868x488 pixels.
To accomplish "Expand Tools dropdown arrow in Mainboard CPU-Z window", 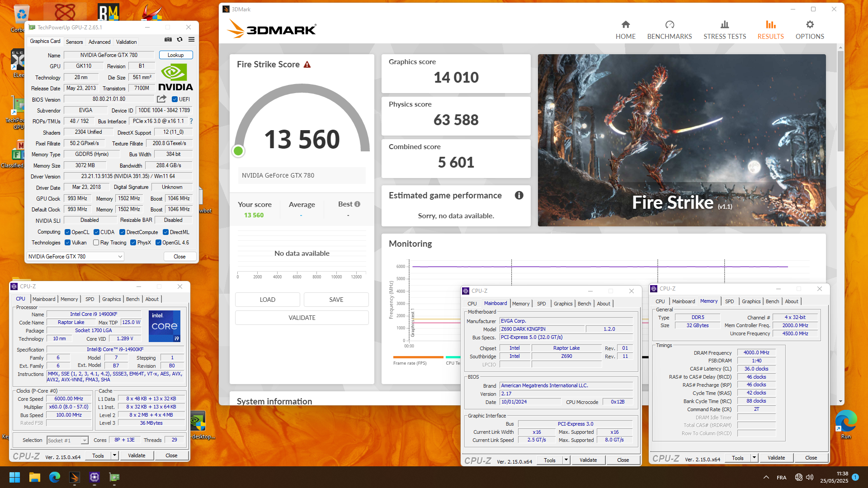I will [566, 460].
